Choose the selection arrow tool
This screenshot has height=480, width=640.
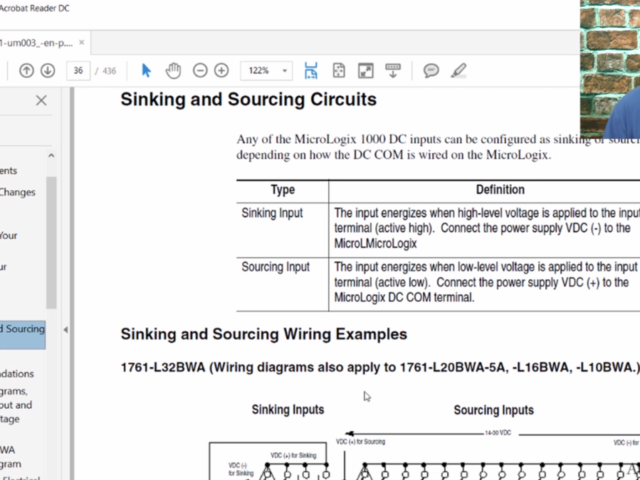146,71
